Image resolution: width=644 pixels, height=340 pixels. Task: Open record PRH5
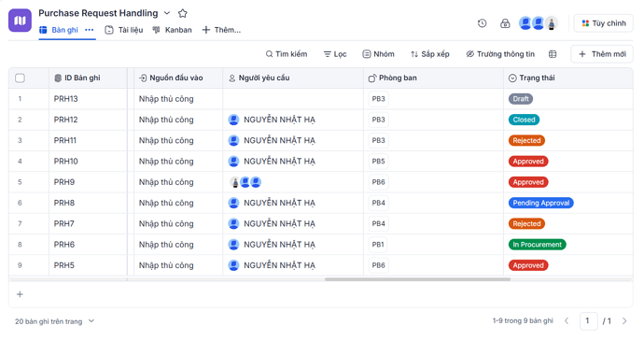tap(64, 265)
